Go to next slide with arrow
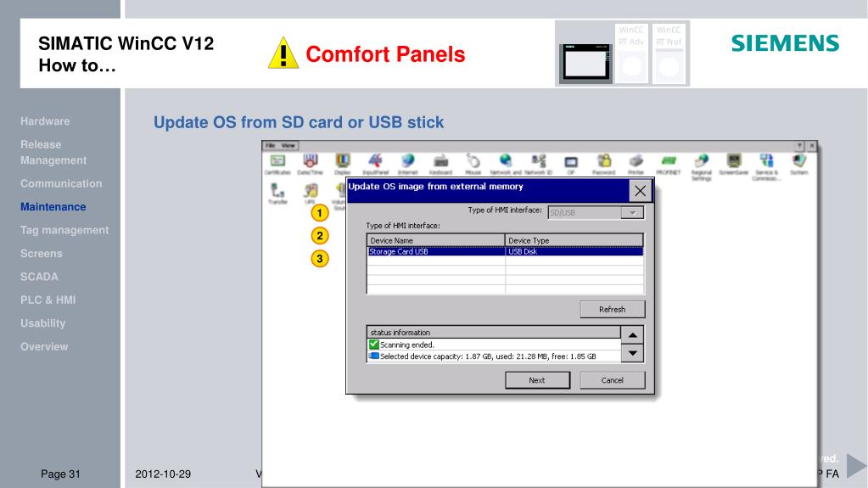Screen dimensions: 868x488 (x=856, y=465)
